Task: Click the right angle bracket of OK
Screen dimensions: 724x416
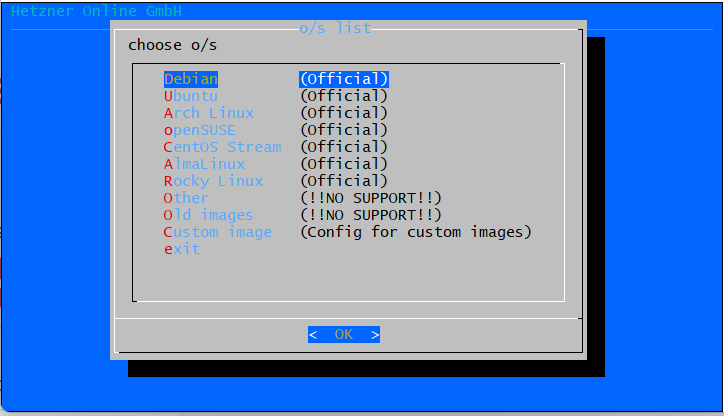Action: (375, 335)
